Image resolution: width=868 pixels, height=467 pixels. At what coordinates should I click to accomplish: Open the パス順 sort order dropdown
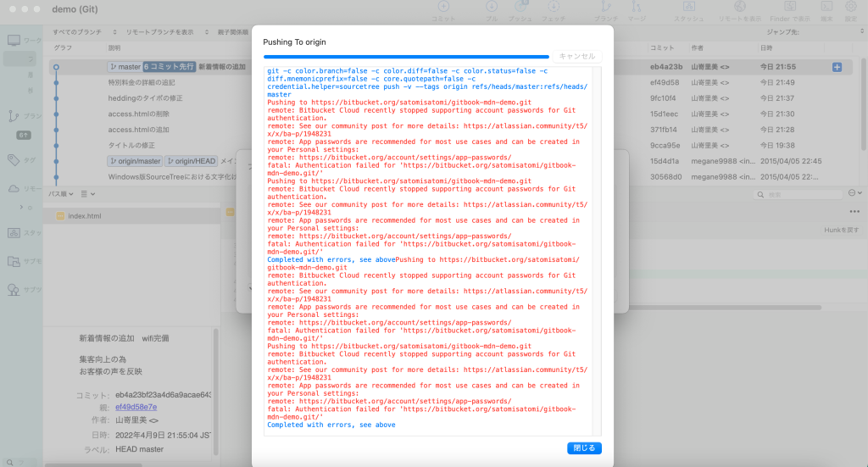[61, 194]
